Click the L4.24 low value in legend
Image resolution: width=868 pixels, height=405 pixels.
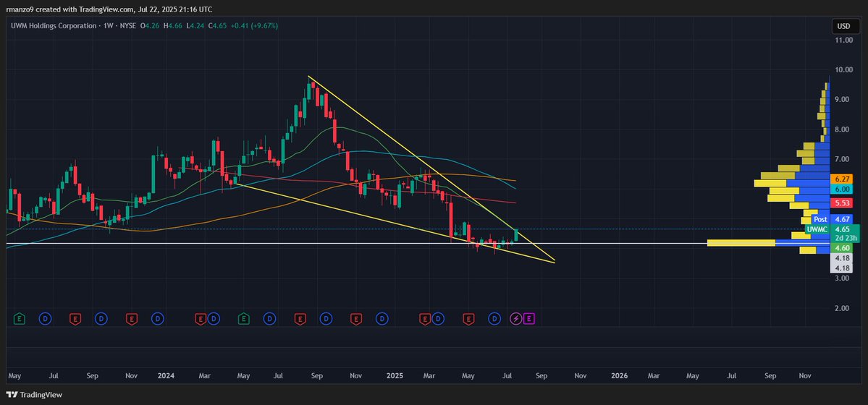(x=195, y=25)
